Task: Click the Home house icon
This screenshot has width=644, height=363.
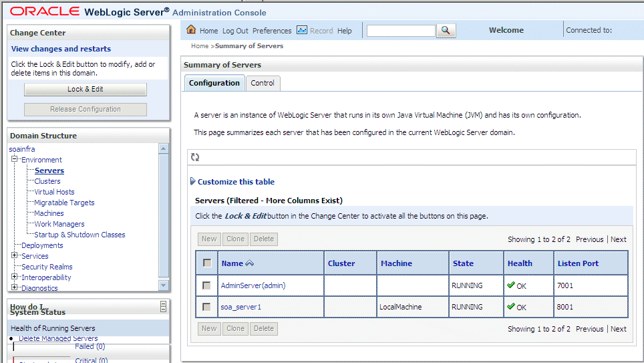Action: pos(191,29)
